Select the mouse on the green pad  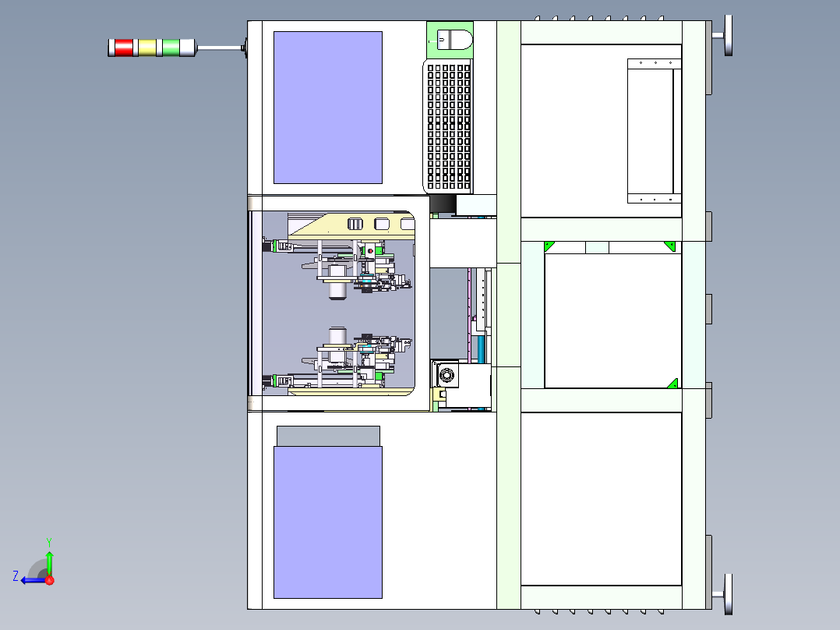[x=454, y=41]
